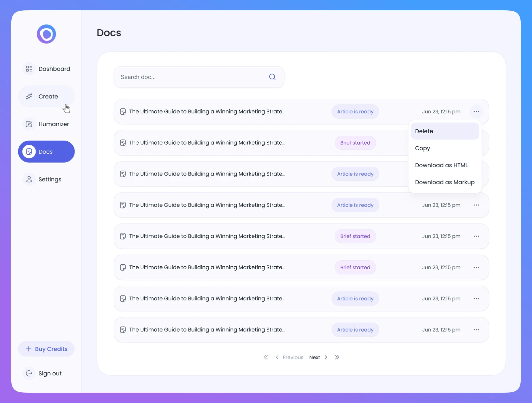The height and width of the screenshot is (403, 532).
Task: Click the document icon in the sixth row
Action: coord(123,267)
